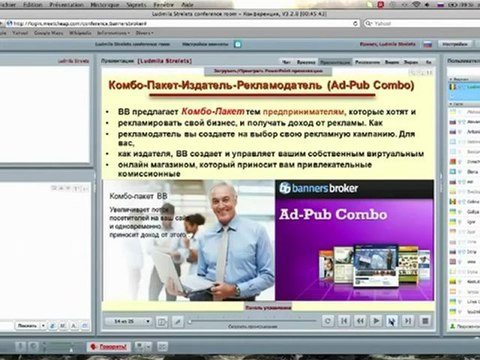Click the presentation progress slider handle
The image size is (480, 360).
(189, 322)
